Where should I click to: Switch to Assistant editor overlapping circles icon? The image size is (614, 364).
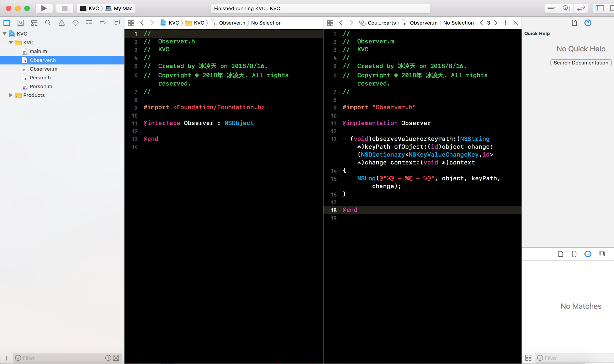tap(566, 8)
